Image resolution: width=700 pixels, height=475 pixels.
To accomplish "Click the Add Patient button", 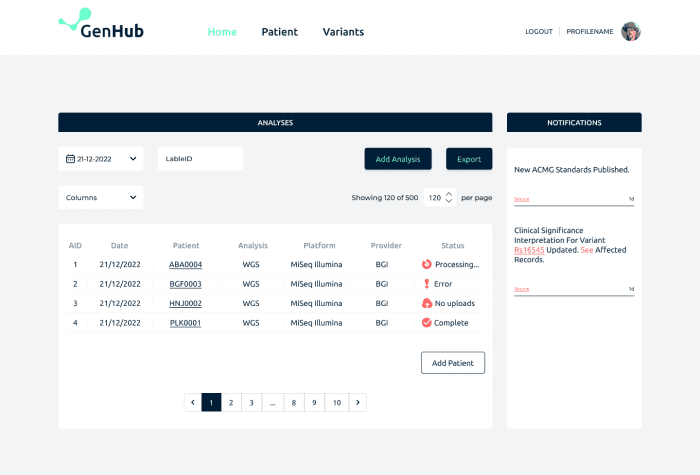I will tap(453, 363).
